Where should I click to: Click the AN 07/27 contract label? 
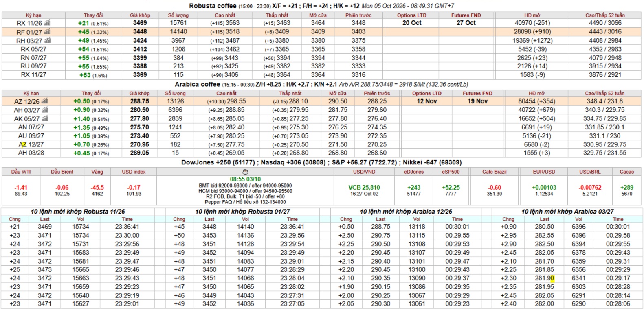(x=31, y=127)
